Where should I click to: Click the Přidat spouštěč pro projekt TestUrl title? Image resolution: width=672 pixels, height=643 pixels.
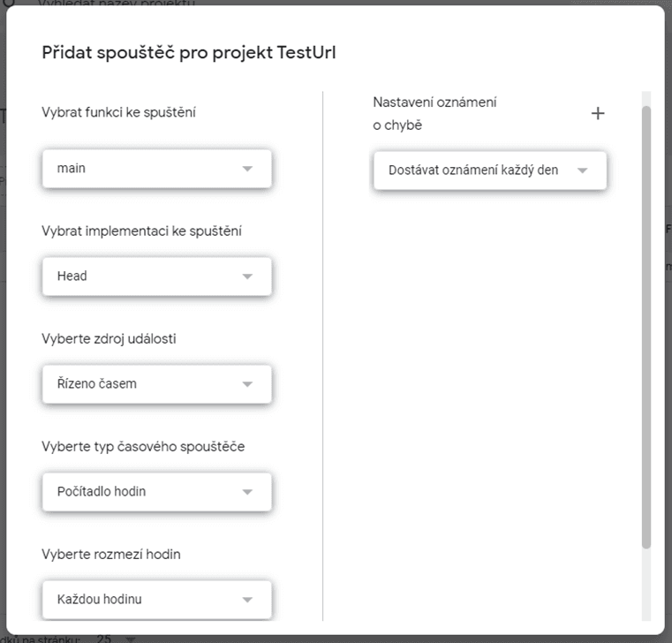pyautogui.click(x=189, y=53)
